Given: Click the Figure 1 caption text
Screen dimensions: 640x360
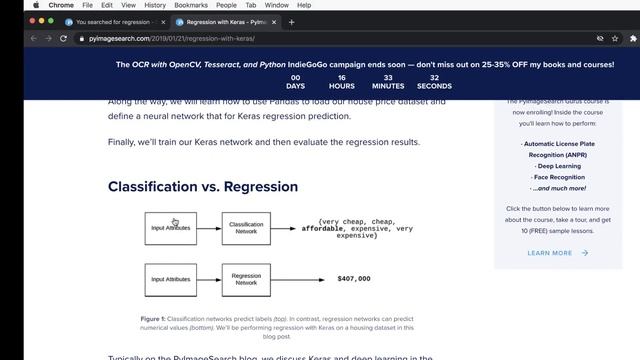Looking at the screenshot, I should (x=277, y=328).
